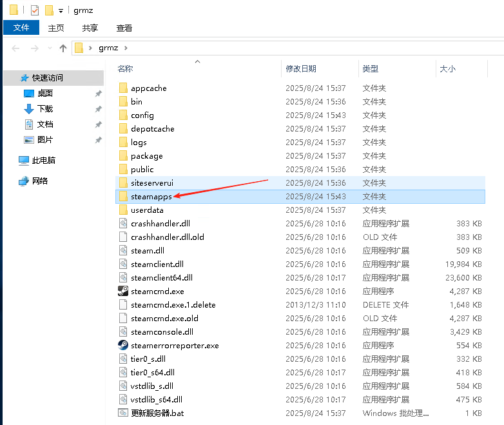Select the bin folder icon
The image size is (504, 425).
tap(123, 101)
